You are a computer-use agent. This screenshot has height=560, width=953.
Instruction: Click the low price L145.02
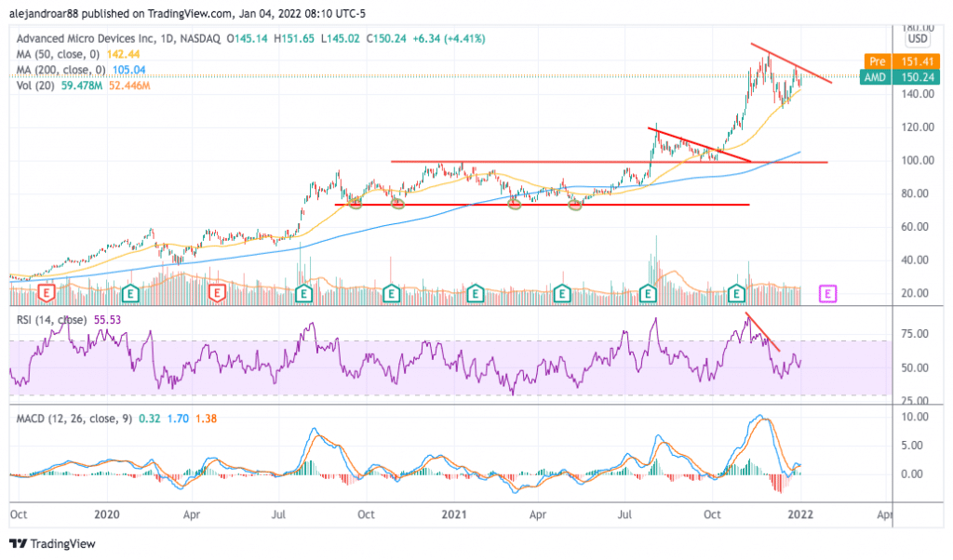341,39
